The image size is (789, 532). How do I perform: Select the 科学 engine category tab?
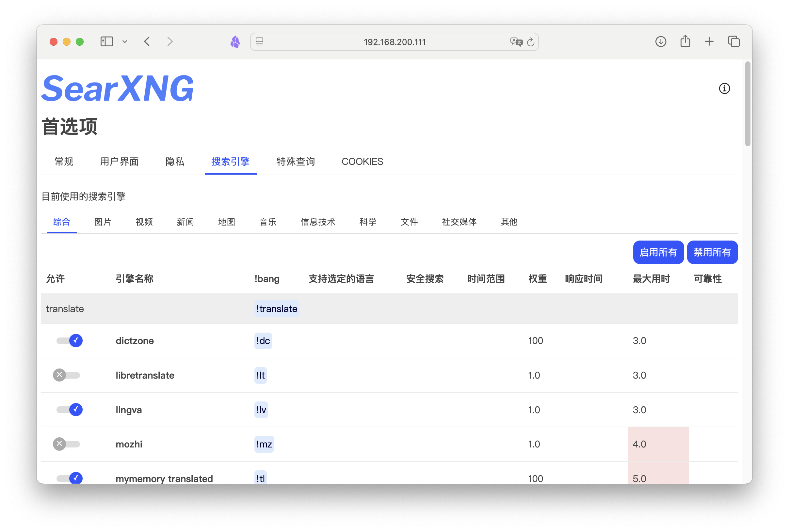point(368,222)
